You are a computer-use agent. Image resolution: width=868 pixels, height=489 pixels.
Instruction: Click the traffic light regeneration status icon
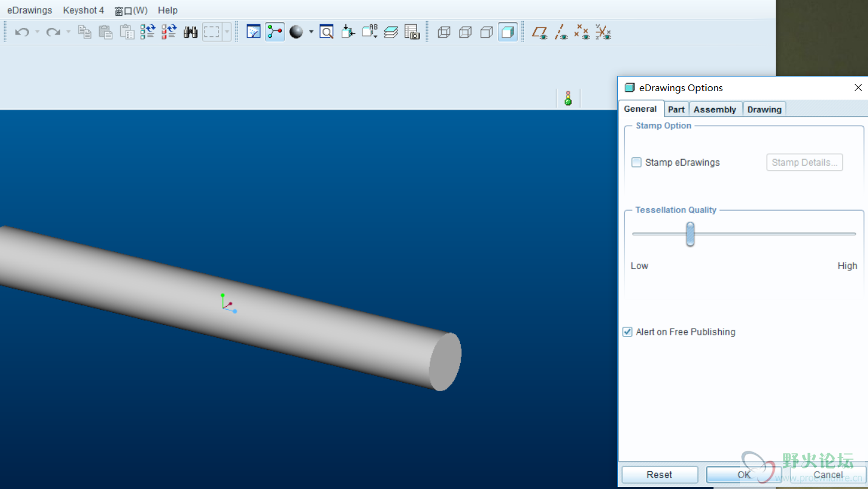click(568, 98)
